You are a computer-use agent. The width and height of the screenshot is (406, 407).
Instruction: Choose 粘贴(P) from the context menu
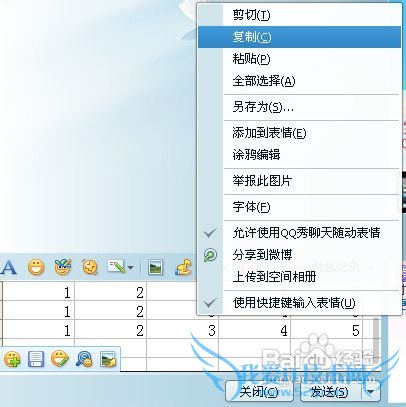click(x=299, y=59)
